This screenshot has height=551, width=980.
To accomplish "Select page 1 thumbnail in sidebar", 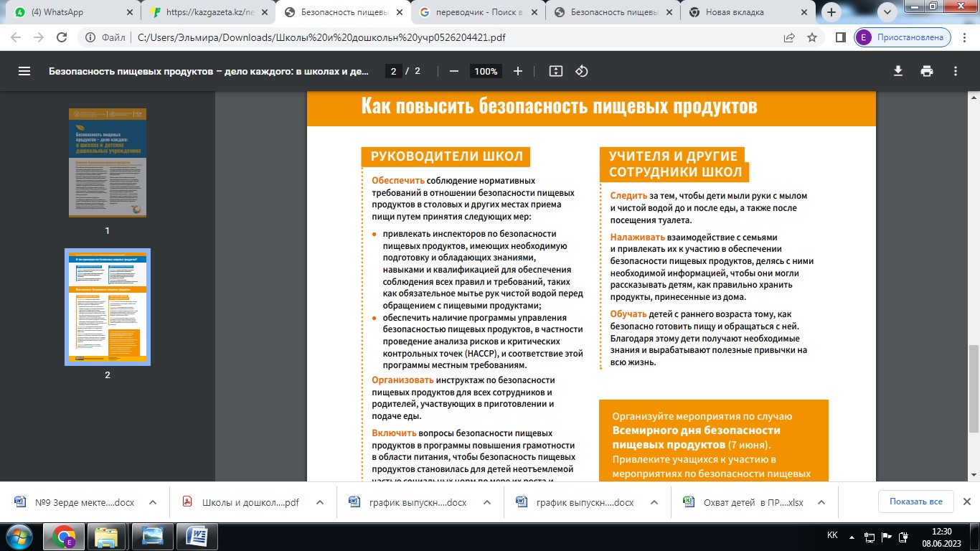I will [x=108, y=163].
